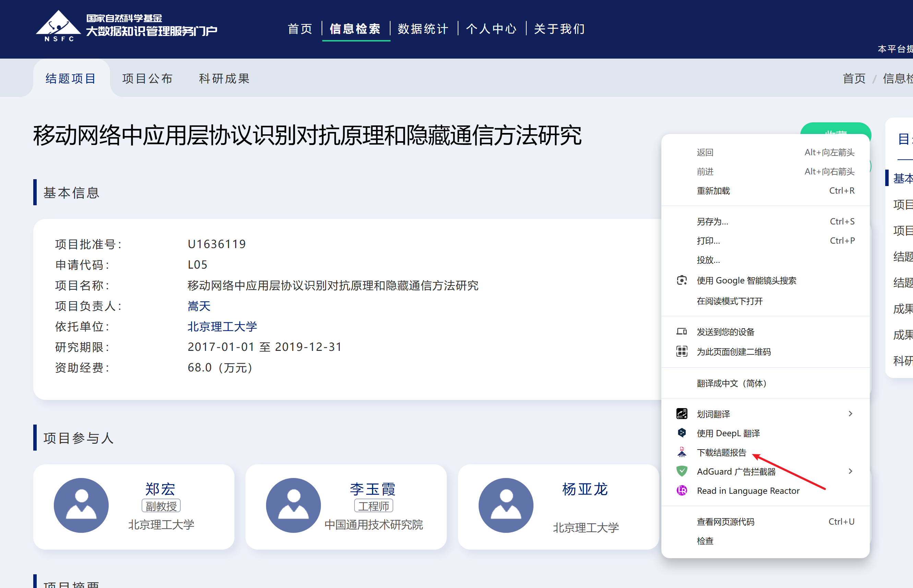Expand the AdGuard 广告拦截器 submenu arrow
The height and width of the screenshot is (588, 913).
(850, 471)
